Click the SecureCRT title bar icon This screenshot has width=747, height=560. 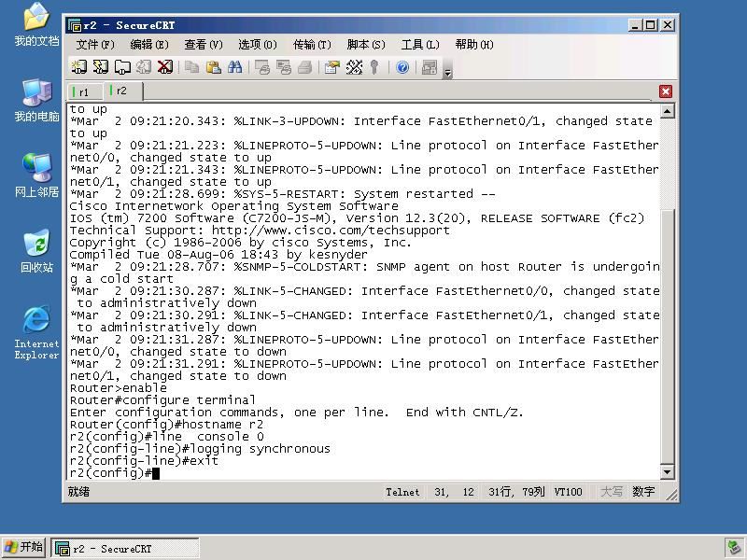[x=75, y=25]
